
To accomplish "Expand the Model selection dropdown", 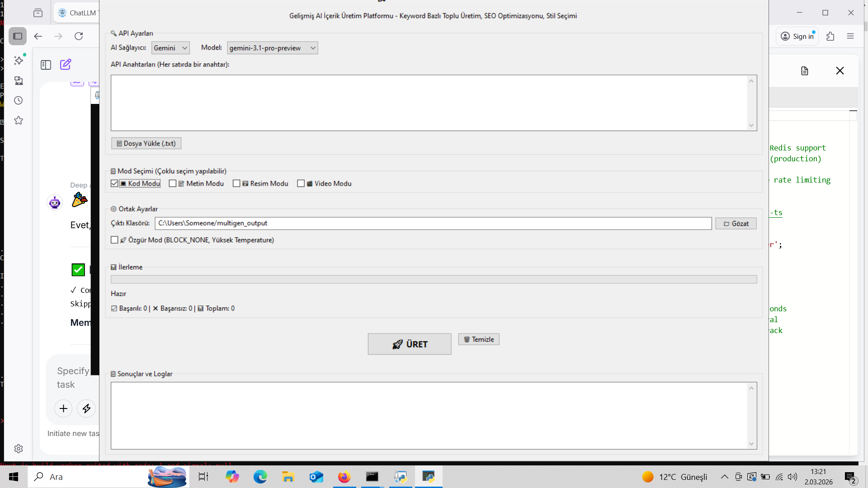I will click(272, 48).
